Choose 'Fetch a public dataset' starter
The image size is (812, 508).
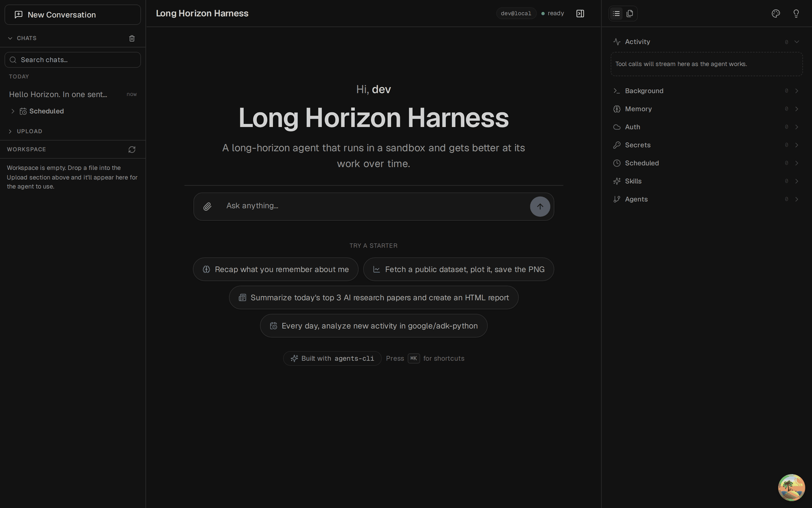(x=459, y=269)
